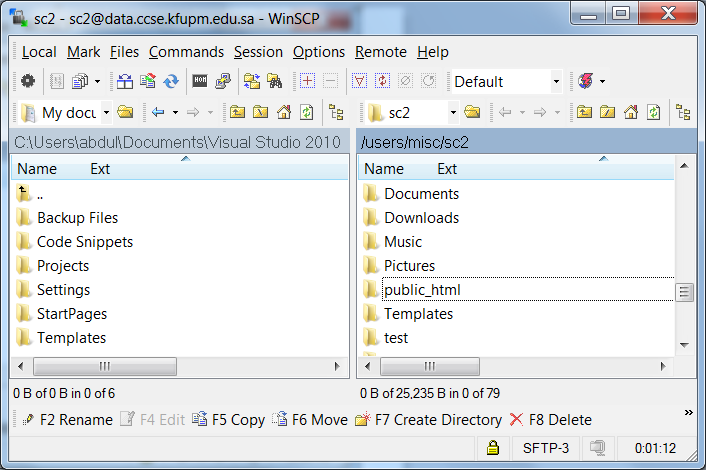The image size is (706, 470).
Task: Refresh the remote panel listing
Action: pyautogui.click(x=654, y=112)
